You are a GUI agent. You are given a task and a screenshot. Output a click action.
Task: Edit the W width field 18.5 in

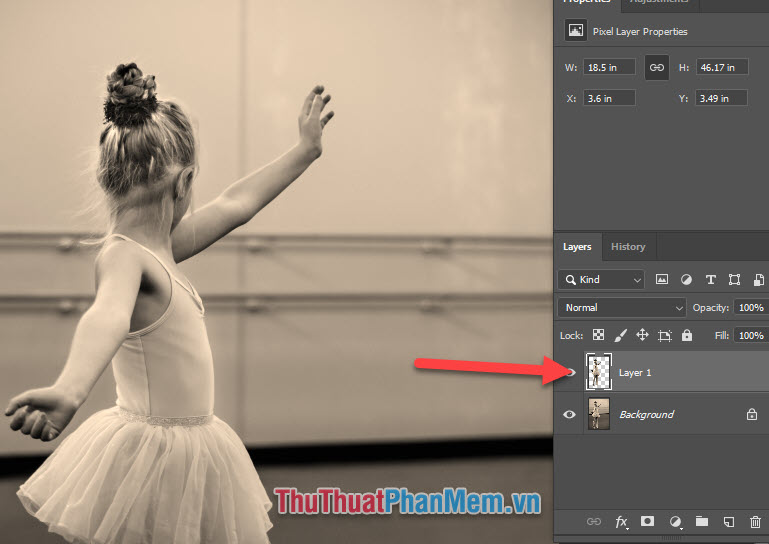(x=609, y=67)
